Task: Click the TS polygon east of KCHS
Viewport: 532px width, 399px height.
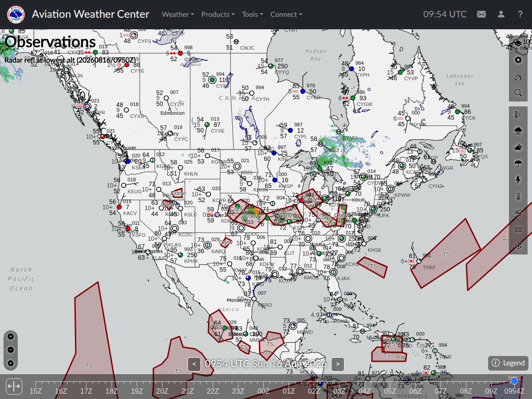Action: (373, 266)
